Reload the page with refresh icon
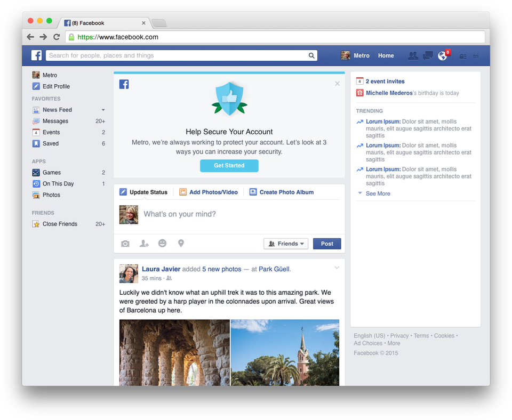 (x=57, y=37)
